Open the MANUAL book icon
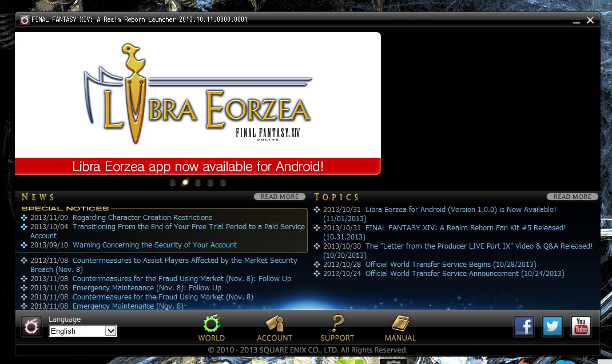This screenshot has width=612, height=364. pyautogui.click(x=400, y=328)
